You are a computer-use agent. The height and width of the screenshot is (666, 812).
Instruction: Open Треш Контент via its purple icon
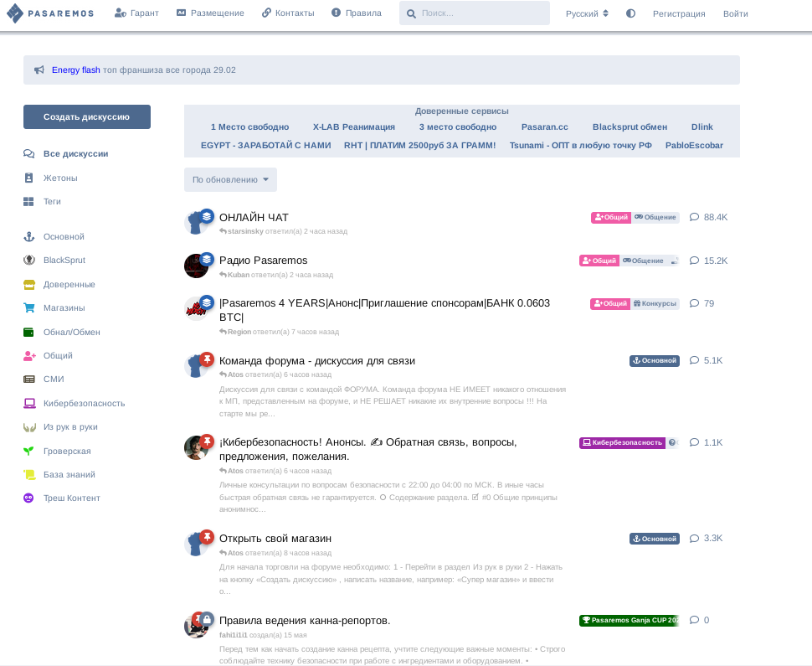(x=28, y=498)
